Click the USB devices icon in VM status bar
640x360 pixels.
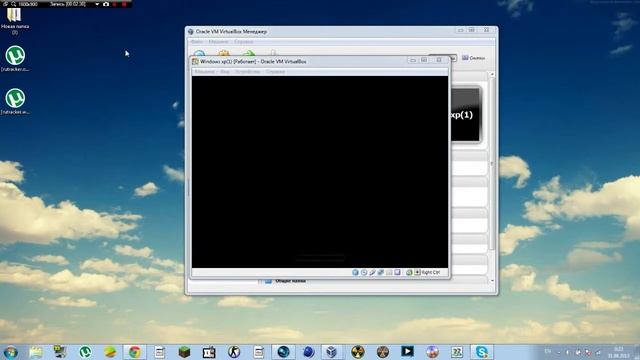372,272
